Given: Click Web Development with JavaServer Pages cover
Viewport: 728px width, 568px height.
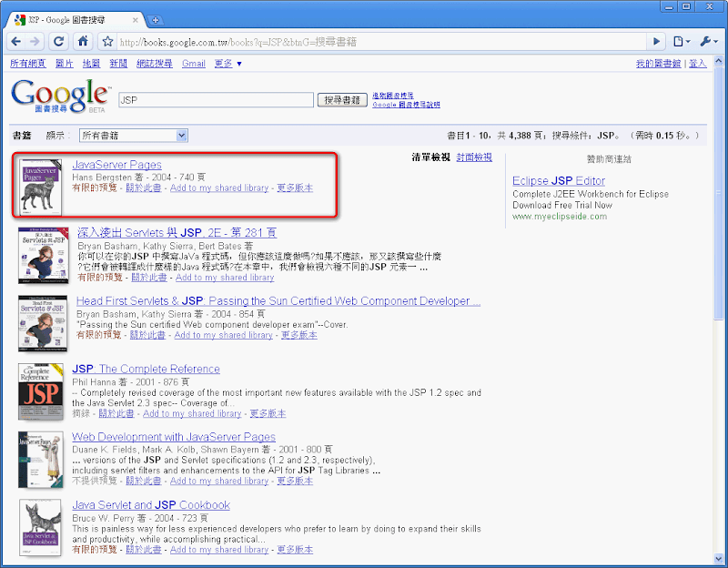Looking at the screenshot, I should 40,460.
